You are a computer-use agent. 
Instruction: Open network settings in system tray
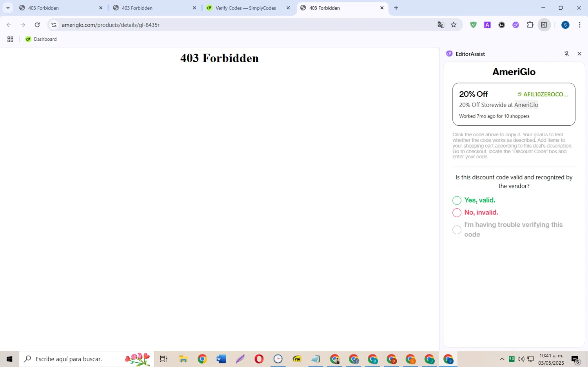point(531,359)
